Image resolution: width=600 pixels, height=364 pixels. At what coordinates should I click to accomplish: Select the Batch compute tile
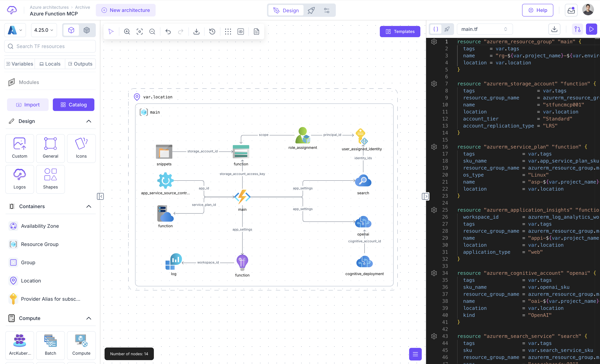50,346
